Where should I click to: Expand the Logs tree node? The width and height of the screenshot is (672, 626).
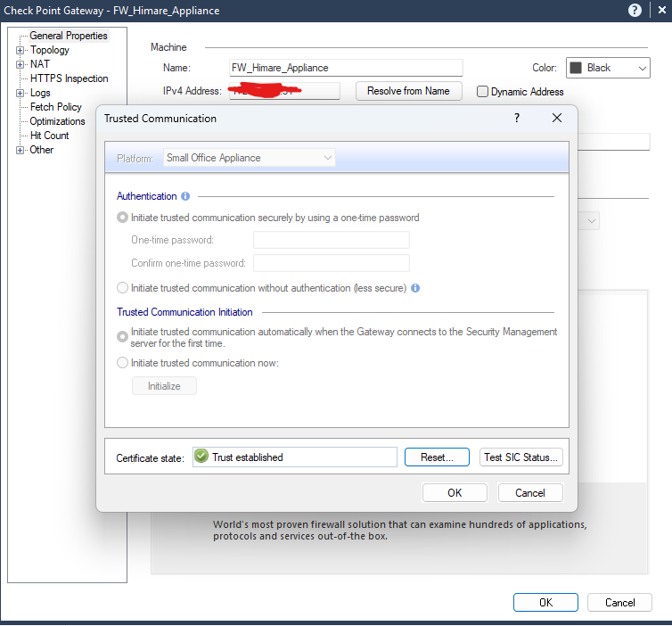click(20, 93)
